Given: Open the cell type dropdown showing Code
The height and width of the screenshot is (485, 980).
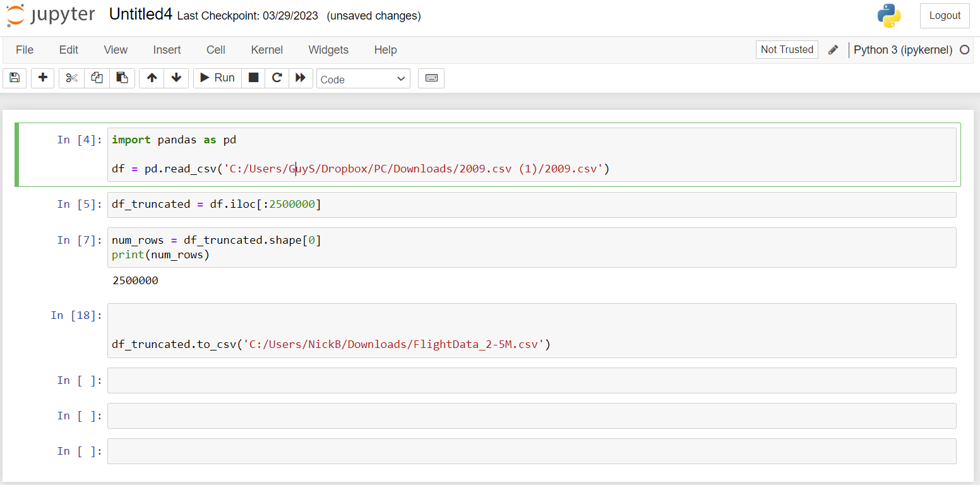Looking at the screenshot, I should point(363,78).
